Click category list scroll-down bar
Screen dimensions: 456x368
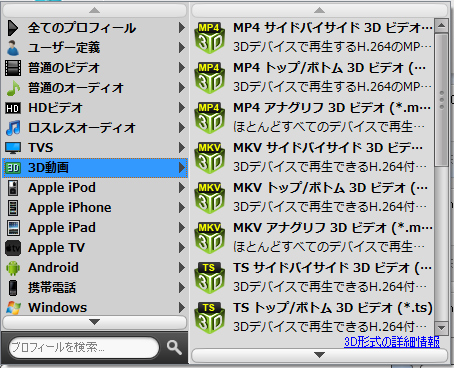[95, 322]
